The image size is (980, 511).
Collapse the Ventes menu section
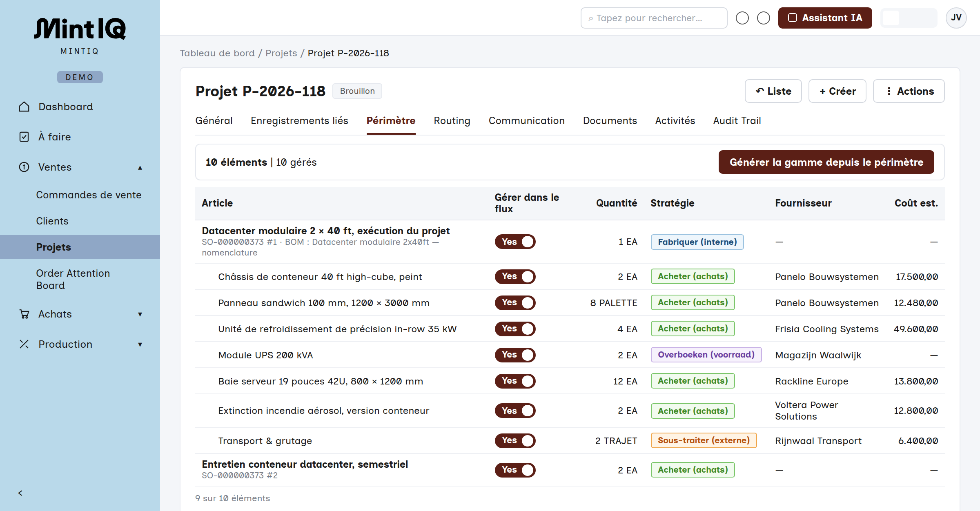140,167
